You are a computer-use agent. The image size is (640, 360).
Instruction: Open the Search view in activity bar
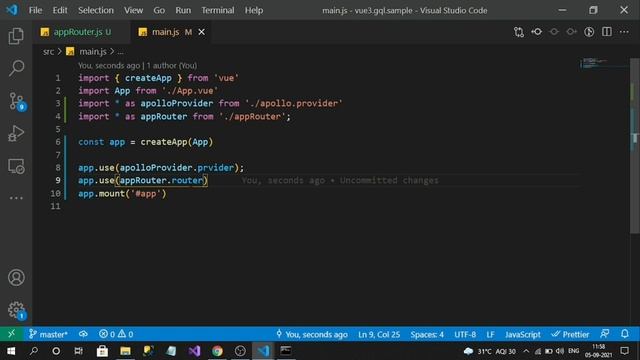(16, 68)
